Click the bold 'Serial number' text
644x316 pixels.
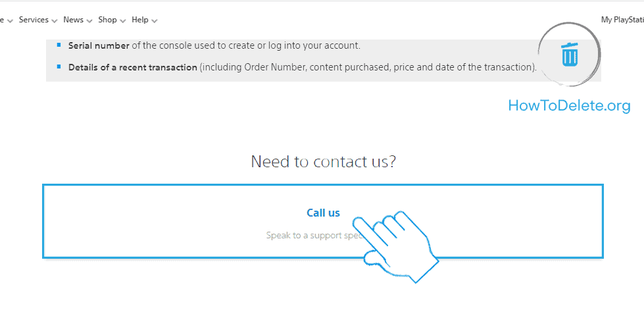pos(99,45)
